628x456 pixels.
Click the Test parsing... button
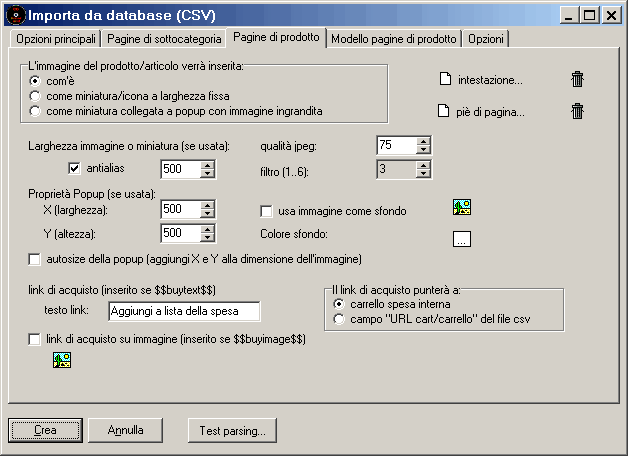[x=232, y=431]
